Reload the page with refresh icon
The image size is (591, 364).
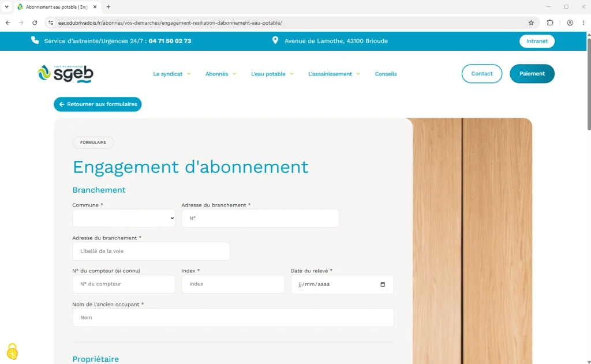pos(35,23)
